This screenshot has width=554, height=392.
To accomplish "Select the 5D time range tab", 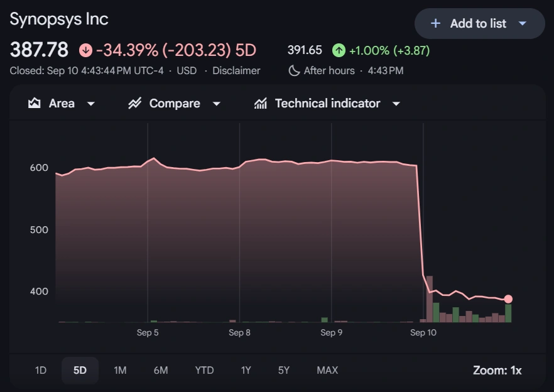I will [80, 370].
